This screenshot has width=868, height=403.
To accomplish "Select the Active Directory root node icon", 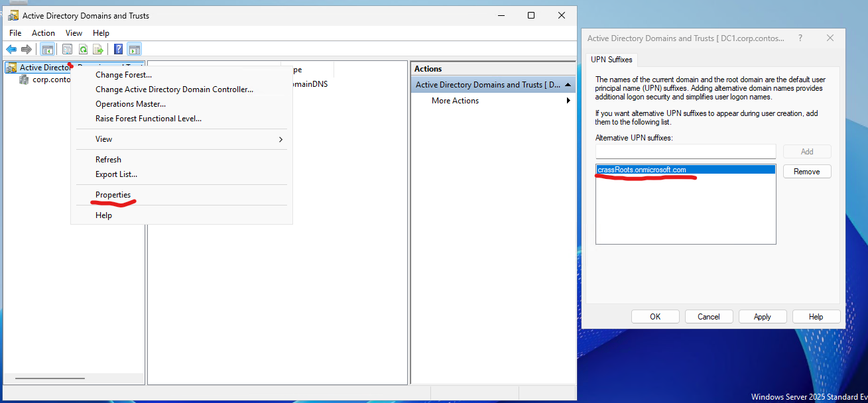I will (12, 68).
